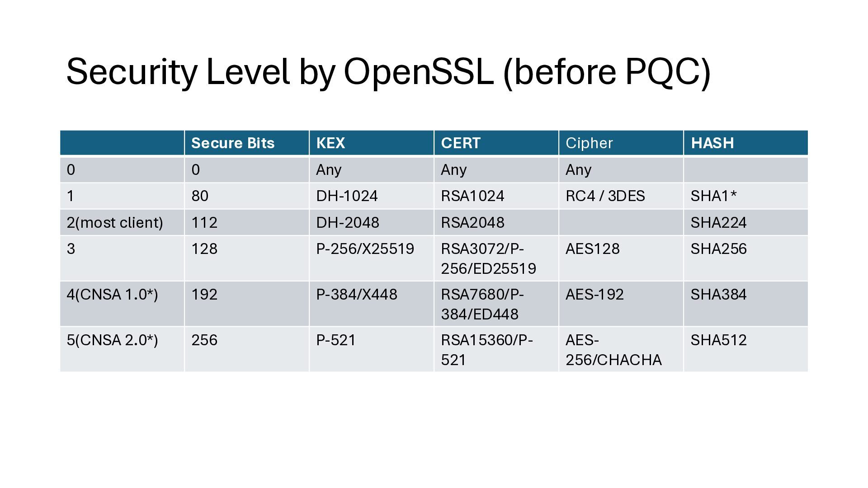This screenshot has width=868, height=488.
Task: Click the KEX column header
Action: tap(330, 143)
